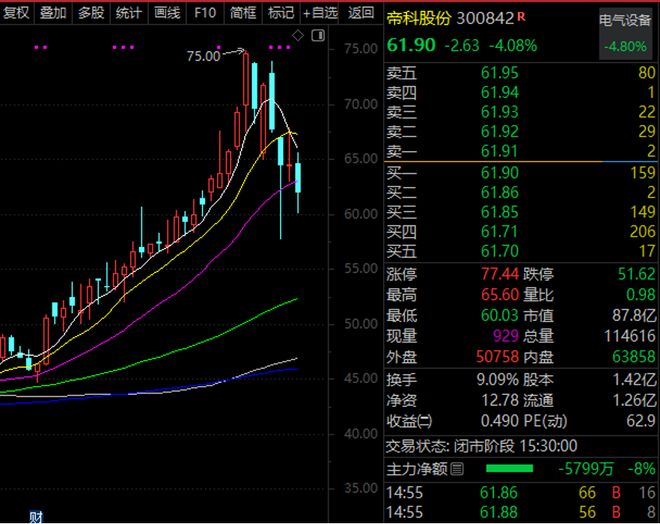Click the 跌停 price 51.62

pos(636,274)
